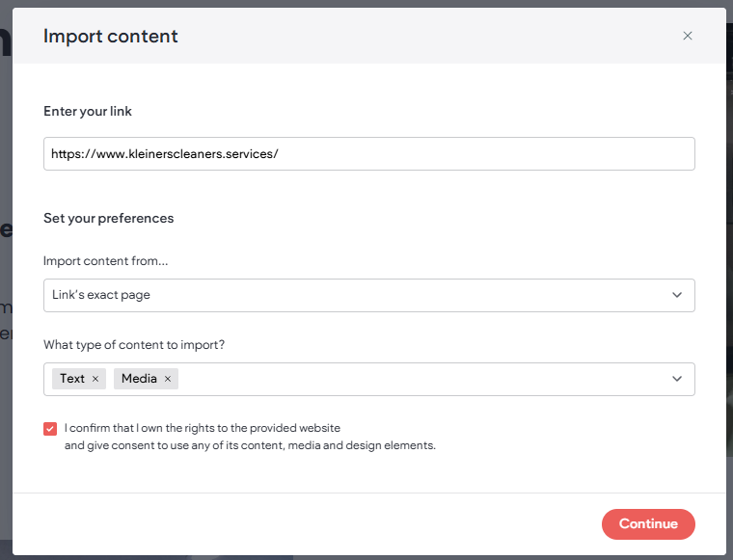This screenshot has width=733, height=560.
Task: Click the "Enter your link" label
Action: 88,111
